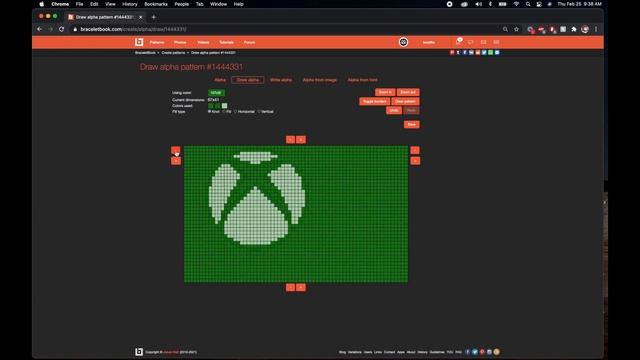Switch to the Alpha from image tab
640x360 pixels.
pyautogui.click(x=320, y=80)
